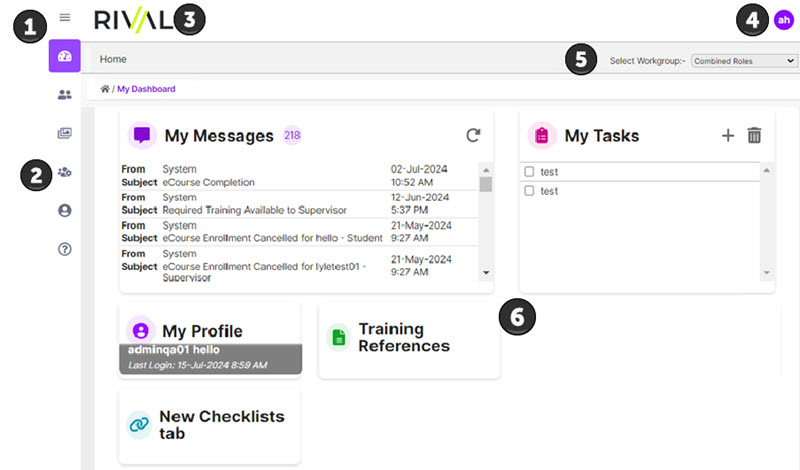Click the RIVAL logo
The image size is (800, 470).
tap(134, 20)
